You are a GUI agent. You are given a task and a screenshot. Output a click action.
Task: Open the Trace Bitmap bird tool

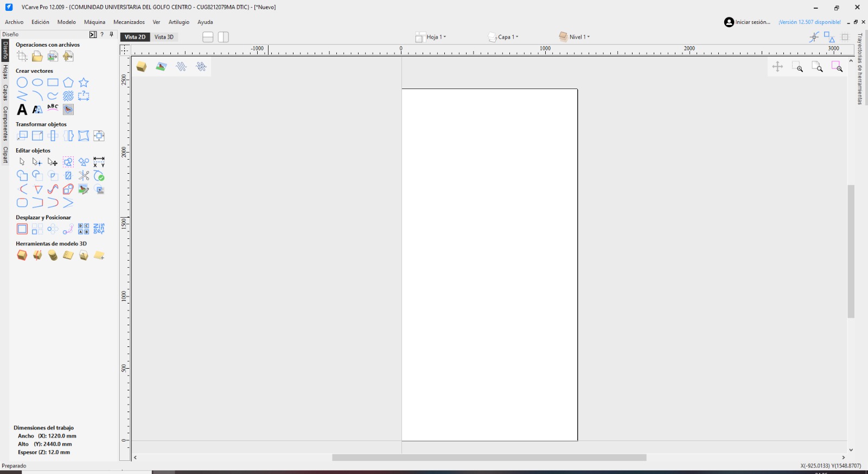[x=68, y=110]
